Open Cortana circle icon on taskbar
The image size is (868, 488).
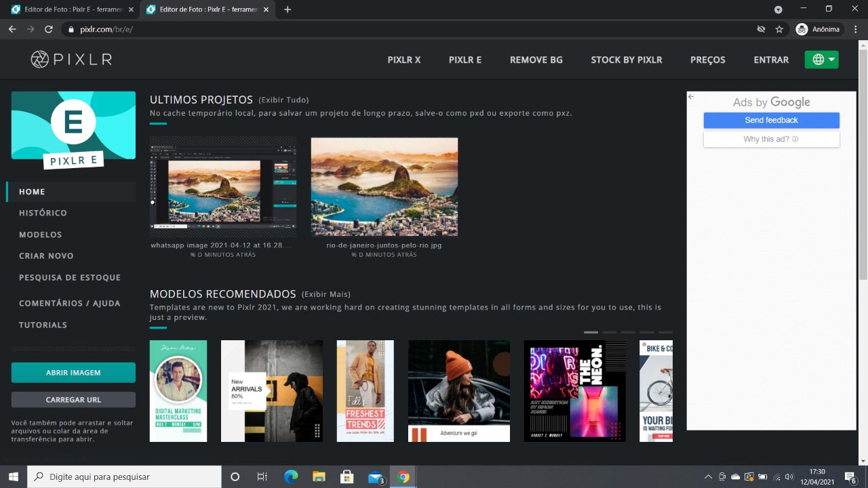pyautogui.click(x=235, y=476)
